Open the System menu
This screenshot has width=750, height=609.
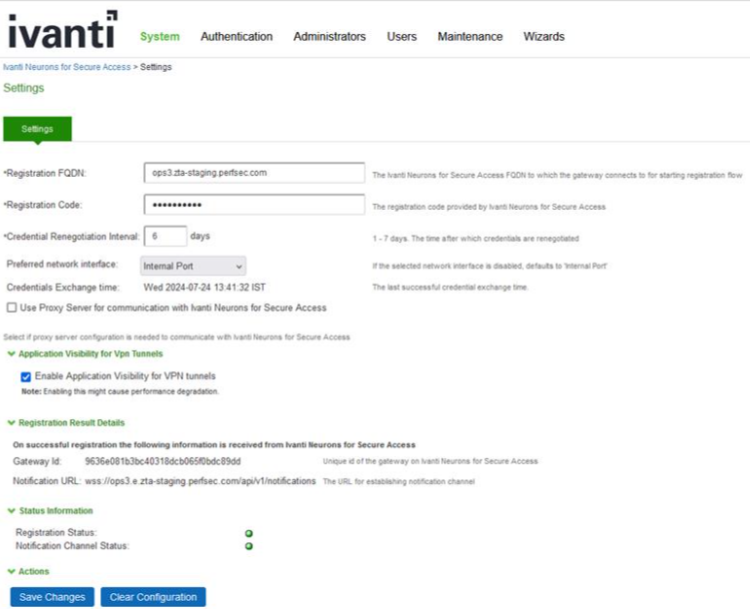pyautogui.click(x=160, y=37)
